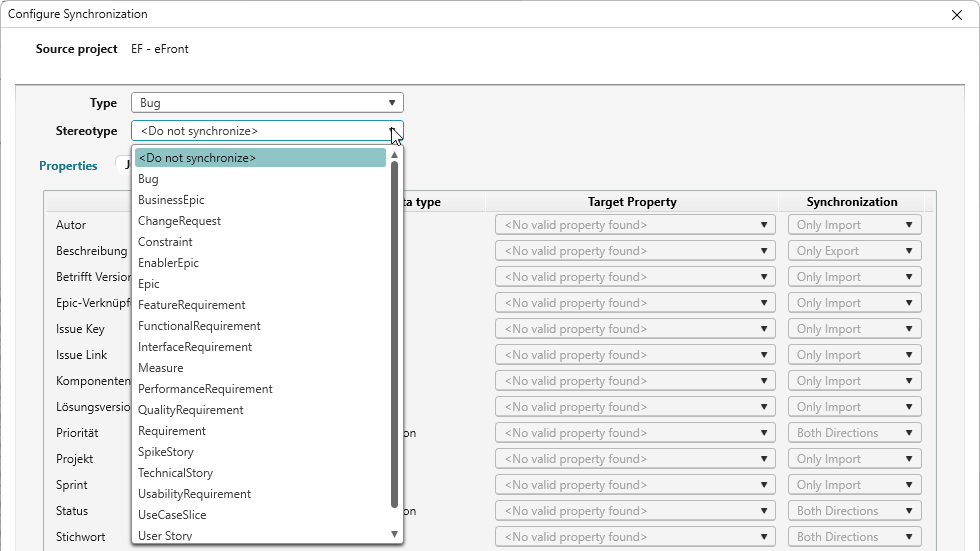The height and width of the screenshot is (551, 980).
Task: Pick BusinessEpic stereotype
Action: pos(260,200)
